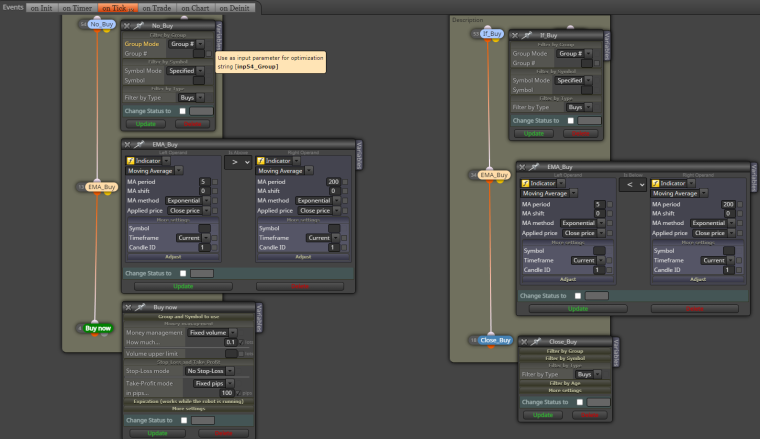Click the How much 0.1 field
Screen dimensions: 760x439
tap(230, 342)
